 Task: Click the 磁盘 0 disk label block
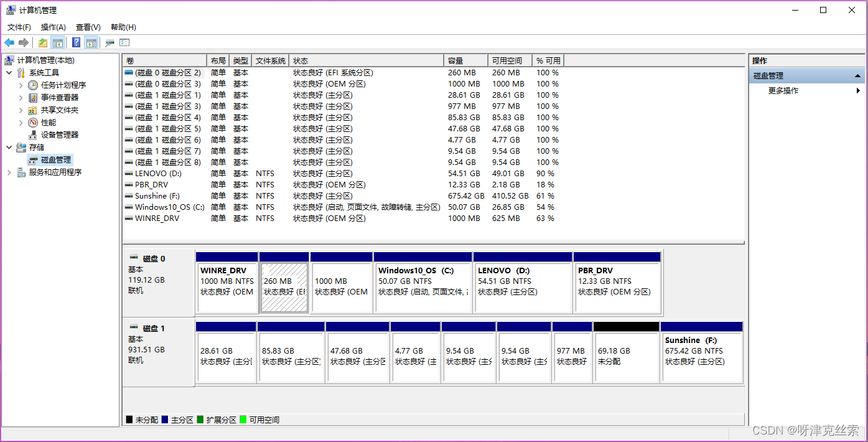(x=159, y=283)
